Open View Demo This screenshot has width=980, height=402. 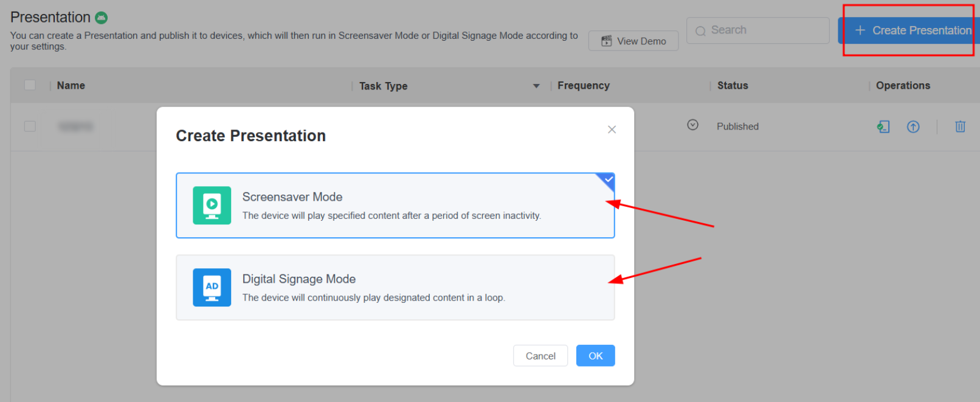tap(633, 41)
